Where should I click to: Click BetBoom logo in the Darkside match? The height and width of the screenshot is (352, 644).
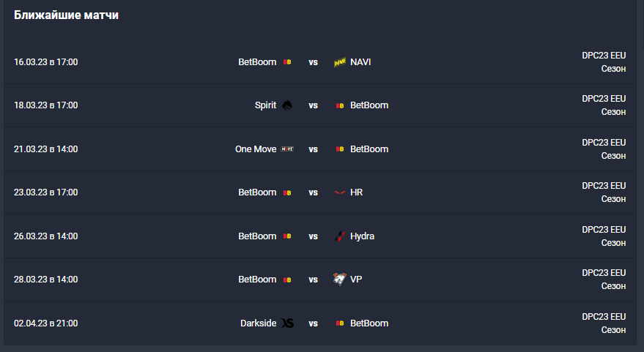[339, 323]
